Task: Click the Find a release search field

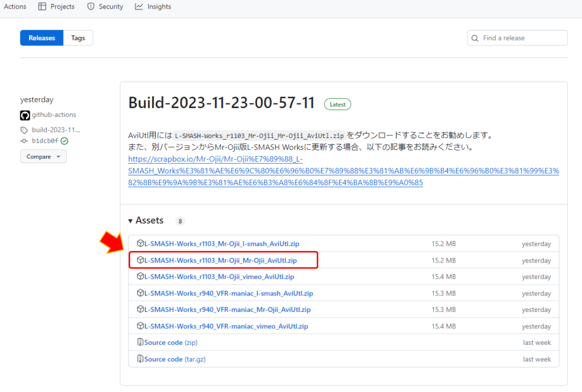Action: [517, 37]
